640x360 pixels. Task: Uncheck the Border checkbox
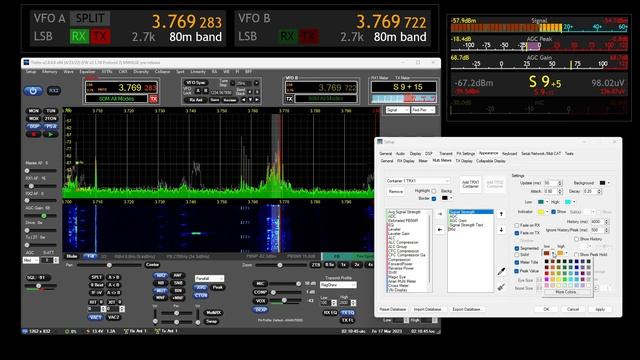[433, 198]
